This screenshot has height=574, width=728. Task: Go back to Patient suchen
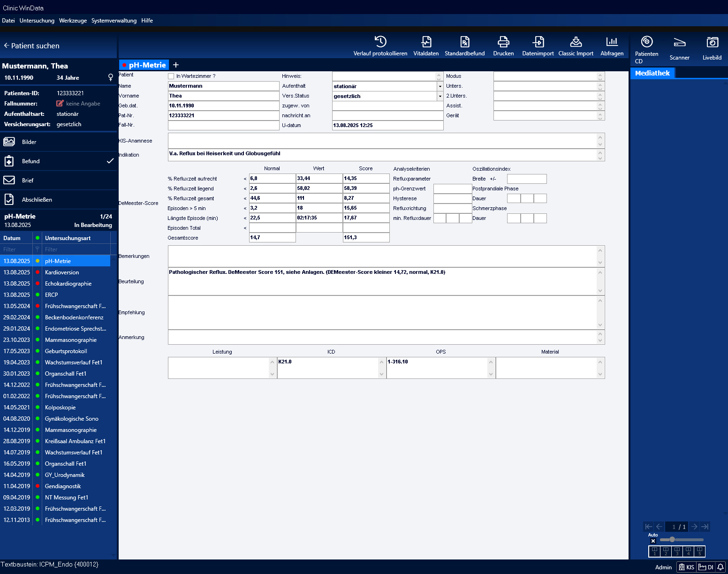coord(32,45)
